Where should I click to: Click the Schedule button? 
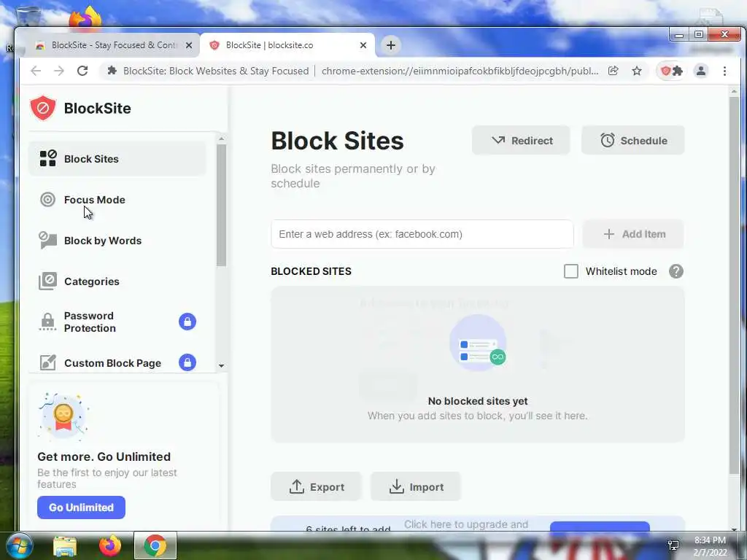(x=632, y=141)
